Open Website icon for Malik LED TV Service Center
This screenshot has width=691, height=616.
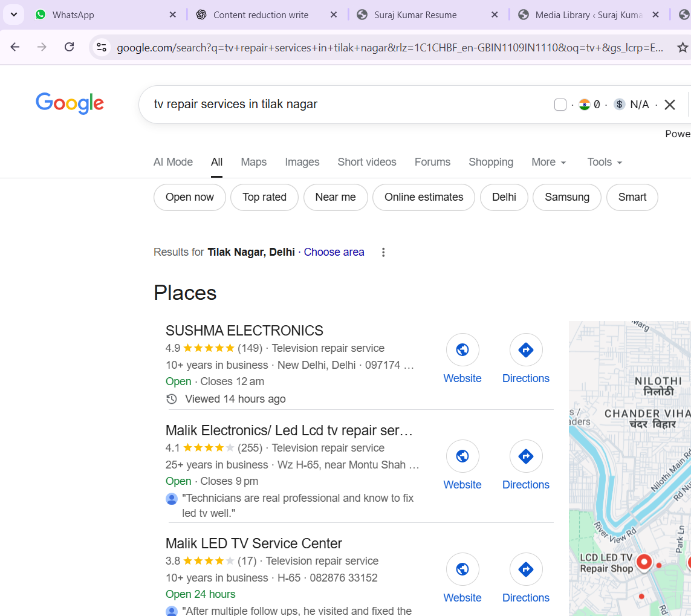click(462, 569)
